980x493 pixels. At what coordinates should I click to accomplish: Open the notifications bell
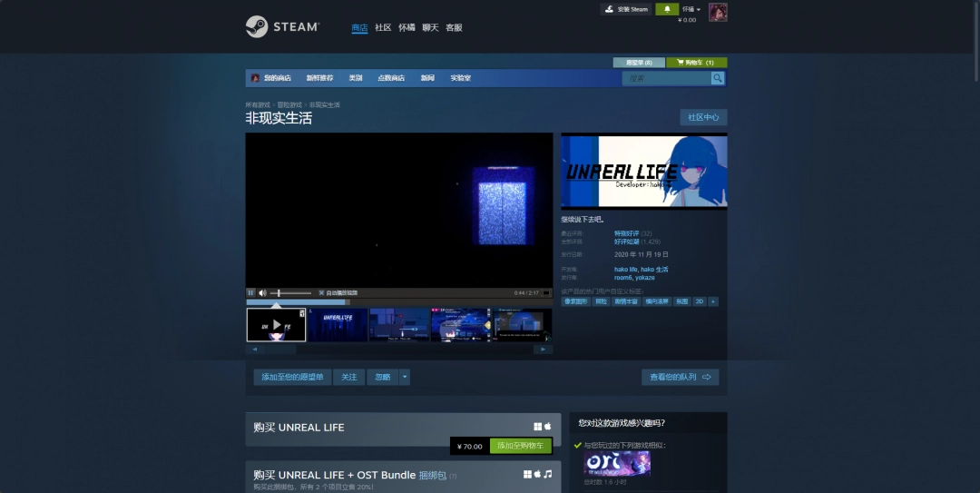coord(667,9)
